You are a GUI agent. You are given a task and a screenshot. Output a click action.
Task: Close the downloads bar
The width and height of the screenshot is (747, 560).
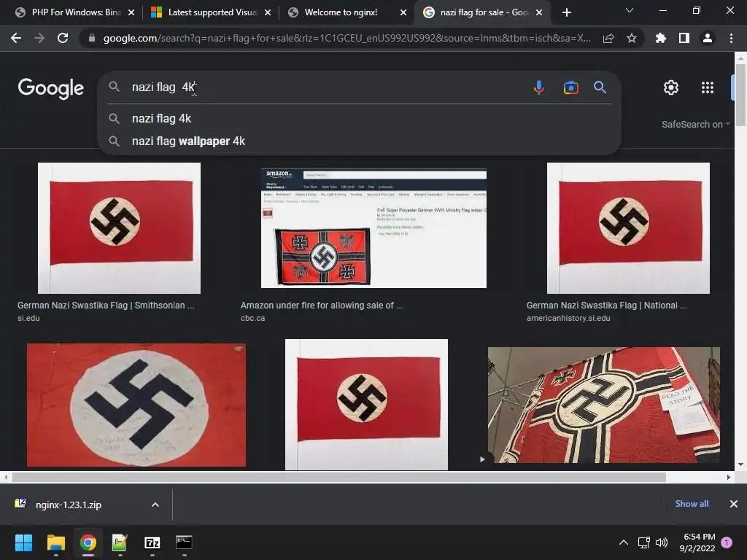pyautogui.click(x=734, y=504)
